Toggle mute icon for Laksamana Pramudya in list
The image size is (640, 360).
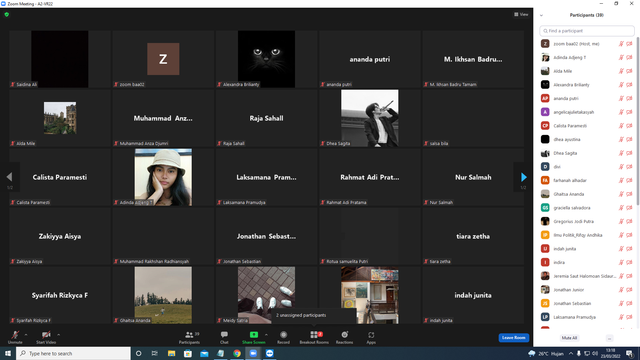(621, 317)
